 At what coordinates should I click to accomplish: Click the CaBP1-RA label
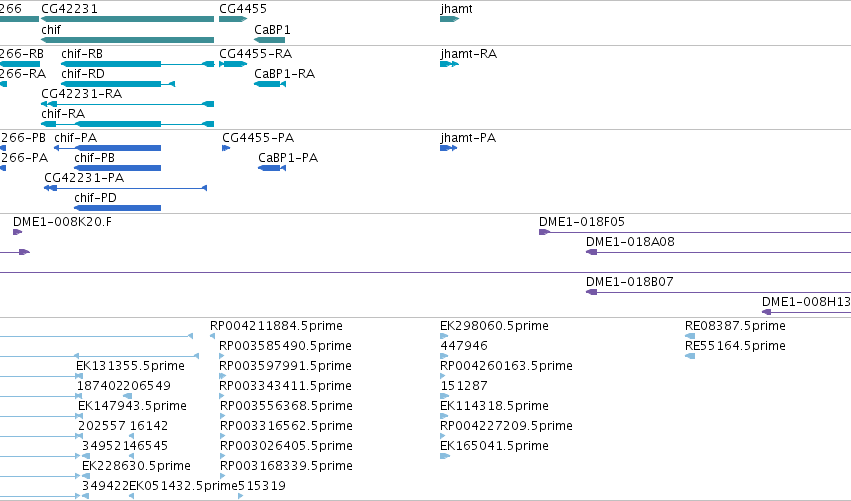pos(284,74)
